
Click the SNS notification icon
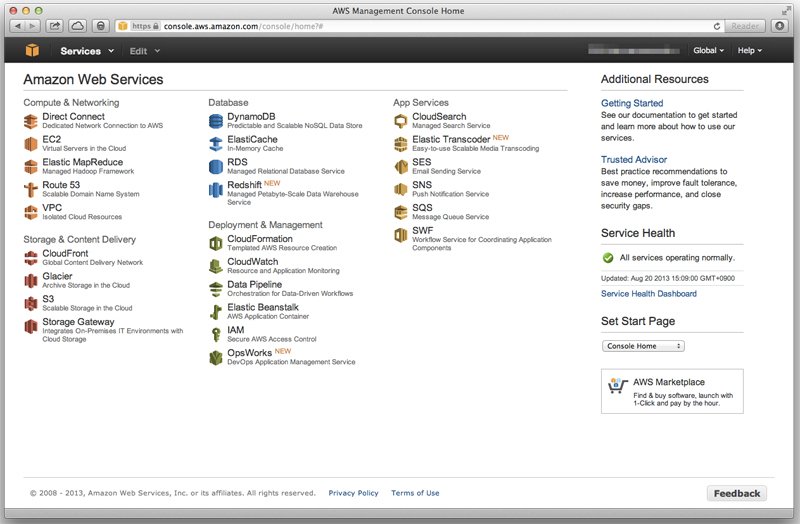coord(401,190)
